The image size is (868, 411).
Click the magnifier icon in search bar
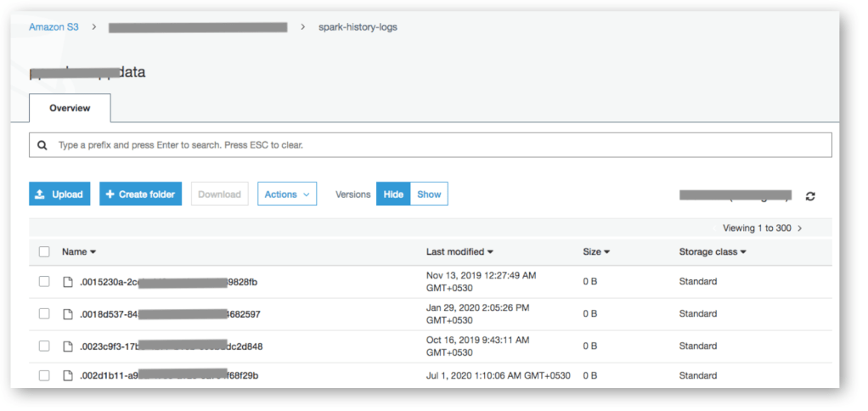(42, 145)
